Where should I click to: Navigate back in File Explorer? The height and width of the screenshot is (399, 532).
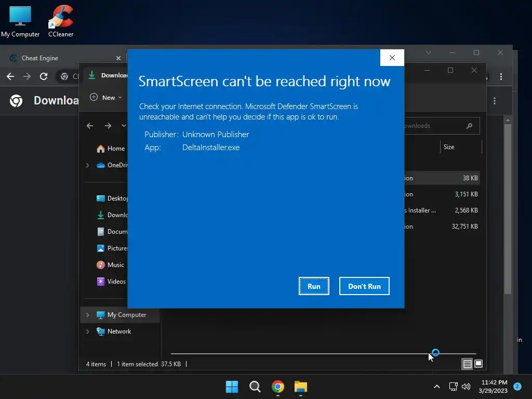click(x=89, y=126)
